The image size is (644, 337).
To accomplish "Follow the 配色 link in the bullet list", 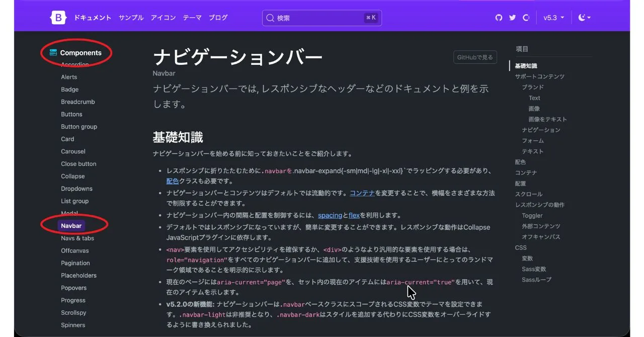I will [x=172, y=181].
